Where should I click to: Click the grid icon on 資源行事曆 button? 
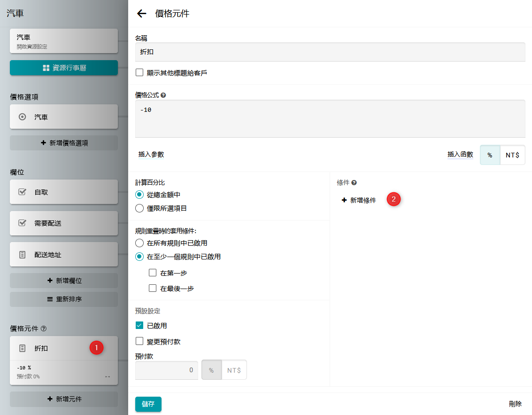click(x=46, y=68)
